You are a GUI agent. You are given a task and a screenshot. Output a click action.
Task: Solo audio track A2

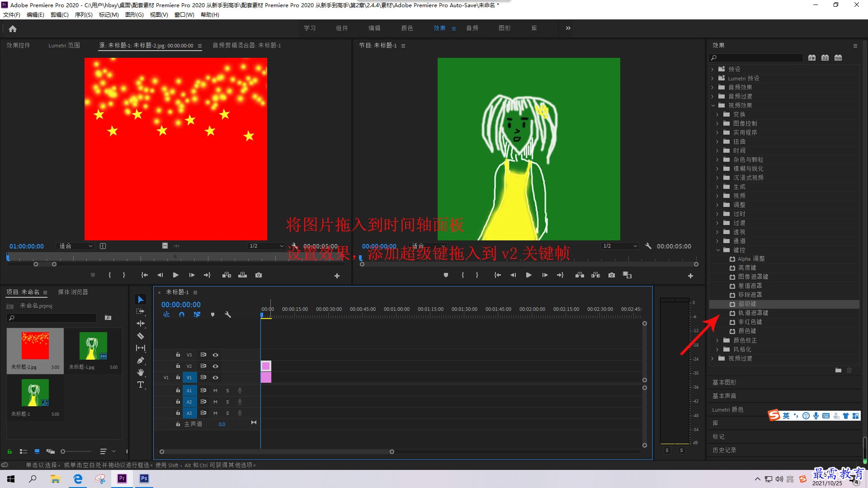(x=227, y=402)
